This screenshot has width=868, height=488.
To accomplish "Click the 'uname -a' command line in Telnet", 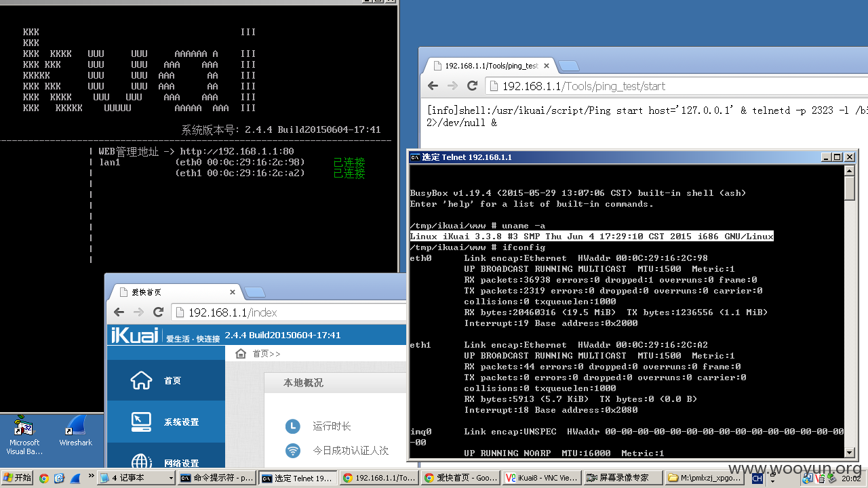I will pos(477,226).
